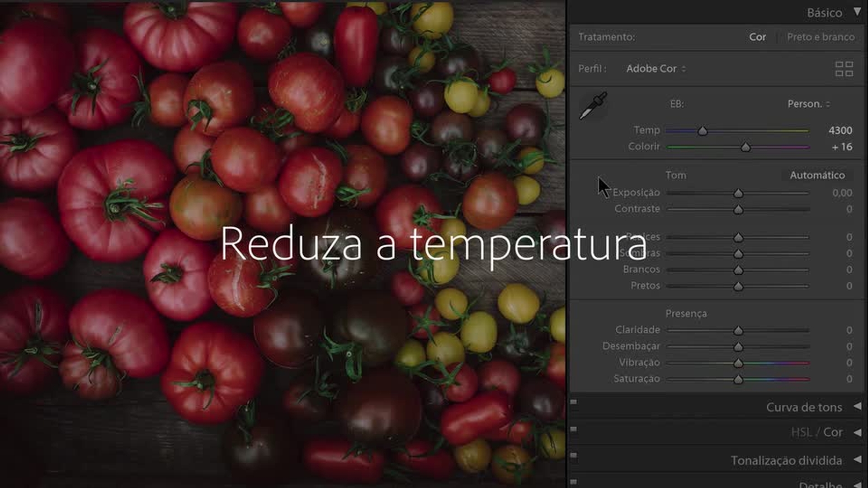
Task: Switch treatment to Preto e branco
Action: (x=821, y=37)
